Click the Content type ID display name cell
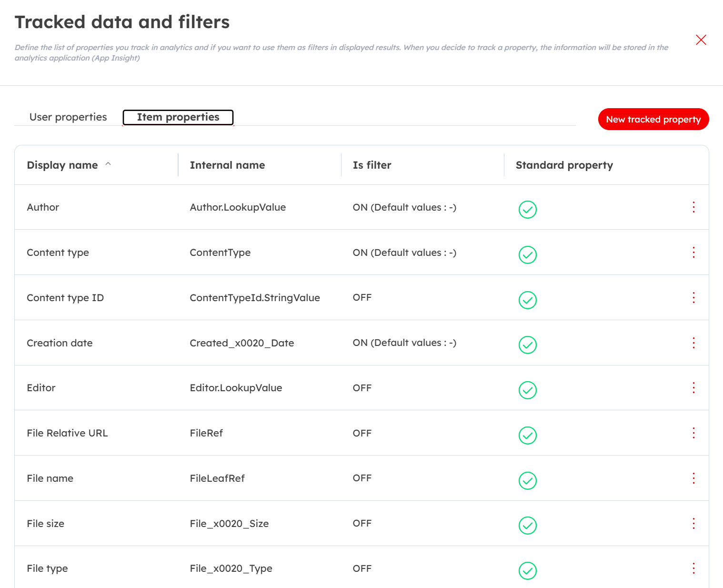Screen dimensions: 723x588 [x=65, y=298]
